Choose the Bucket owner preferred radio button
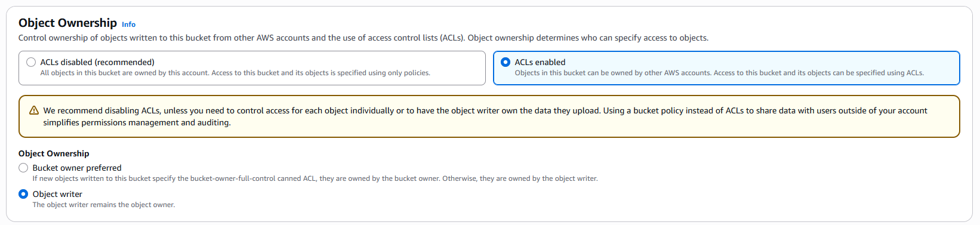The height and width of the screenshot is (225, 980). [x=23, y=168]
